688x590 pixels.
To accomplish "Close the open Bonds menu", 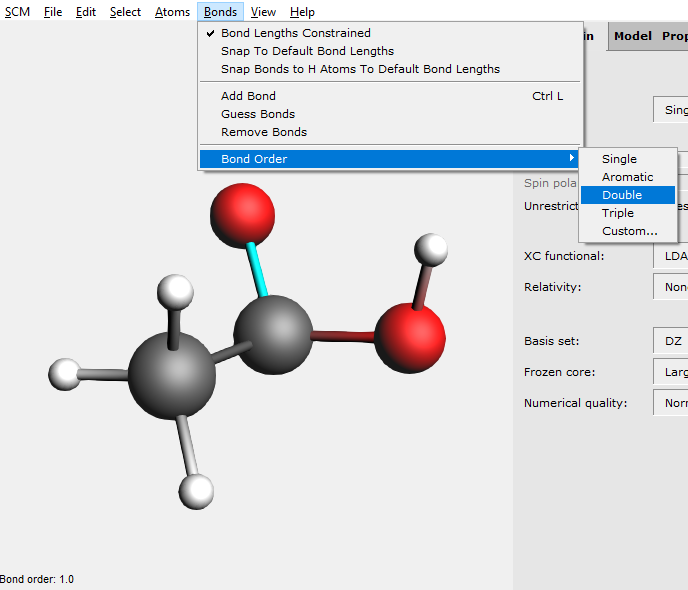I will [220, 12].
